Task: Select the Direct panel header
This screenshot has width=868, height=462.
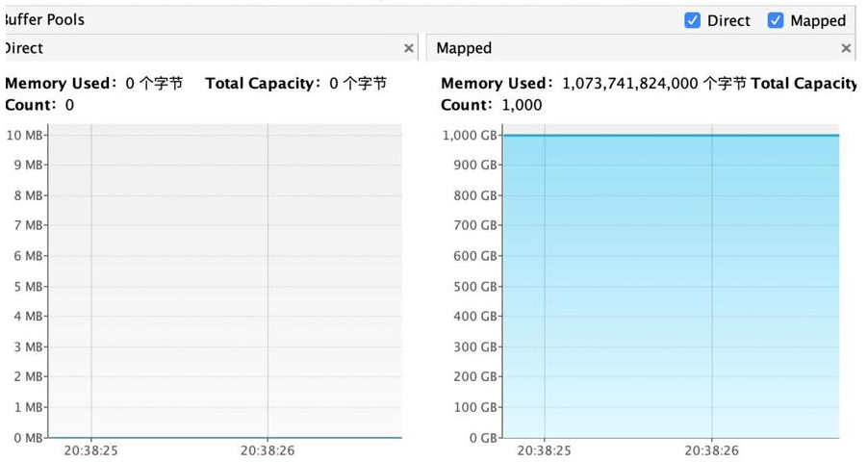Action: (192, 48)
